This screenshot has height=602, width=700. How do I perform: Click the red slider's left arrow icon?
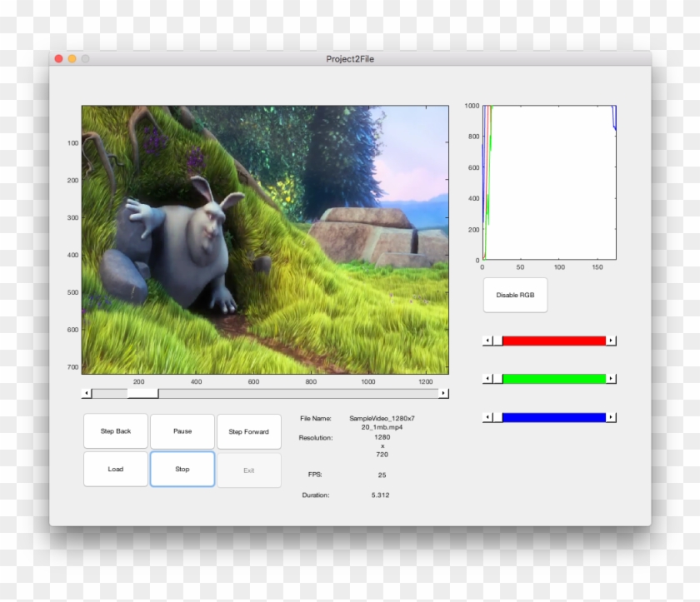tap(487, 341)
